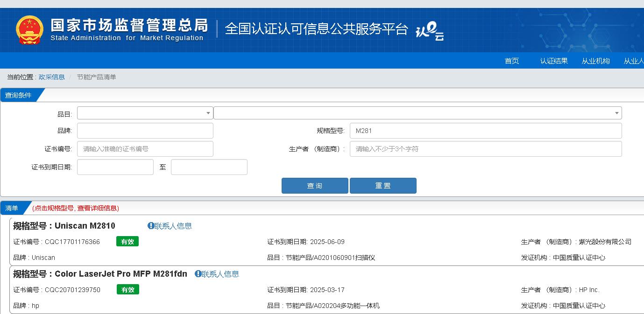Click 品目 text A020204多功能一体机
644x314 pixels.
[347, 306]
